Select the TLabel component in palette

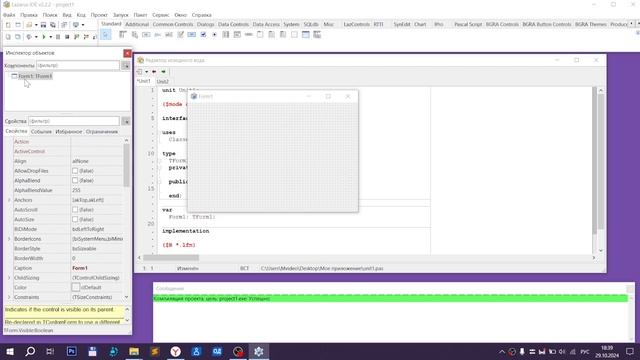[157, 35]
